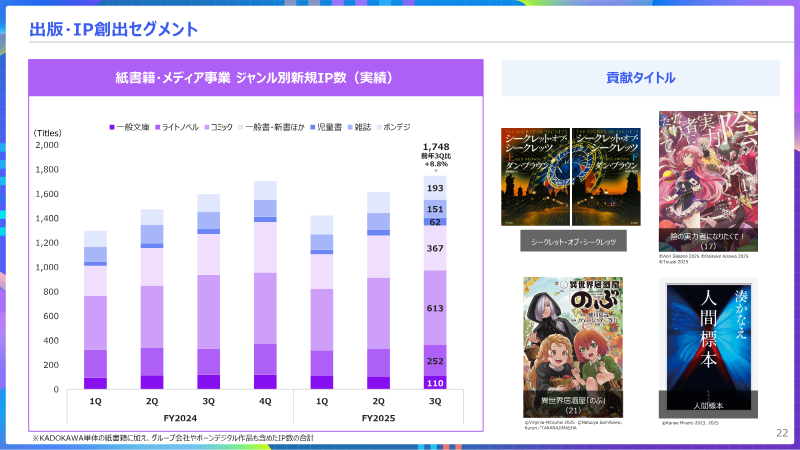Click the 613 comic segment in FY2025 3Q bar
Viewport: 800px width, 450px height.
coord(435,308)
